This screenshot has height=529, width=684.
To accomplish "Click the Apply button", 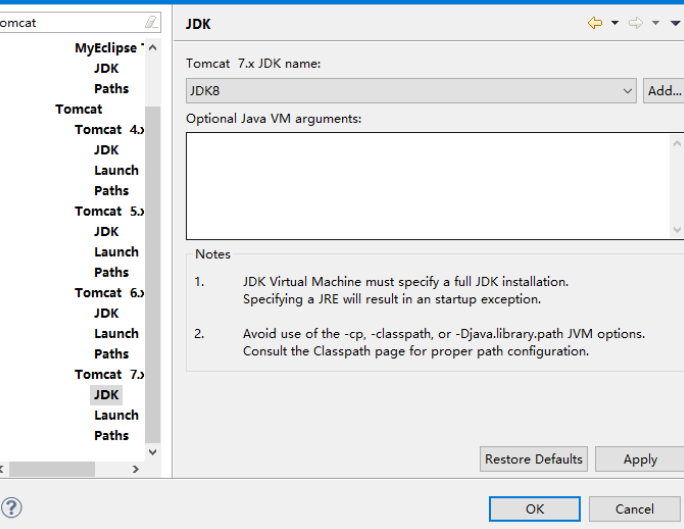I will point(640,459).
